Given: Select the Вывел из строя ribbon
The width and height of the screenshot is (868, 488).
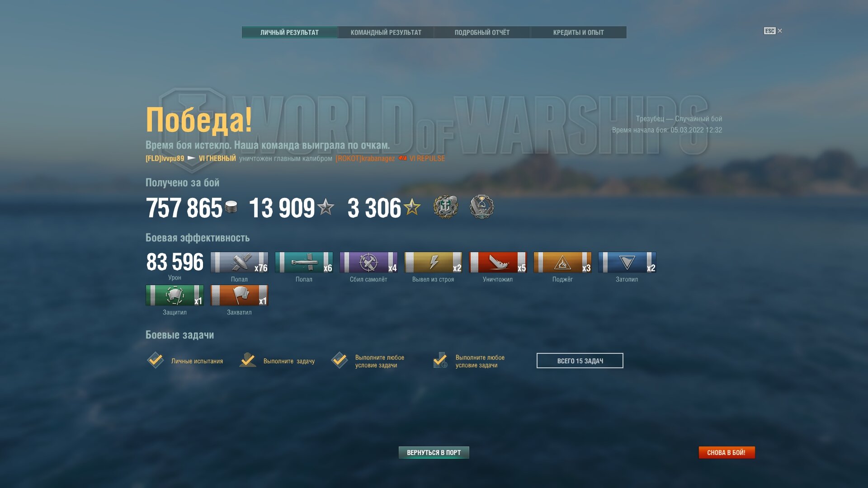Looking at the screenshot, I should click(433, 263).
